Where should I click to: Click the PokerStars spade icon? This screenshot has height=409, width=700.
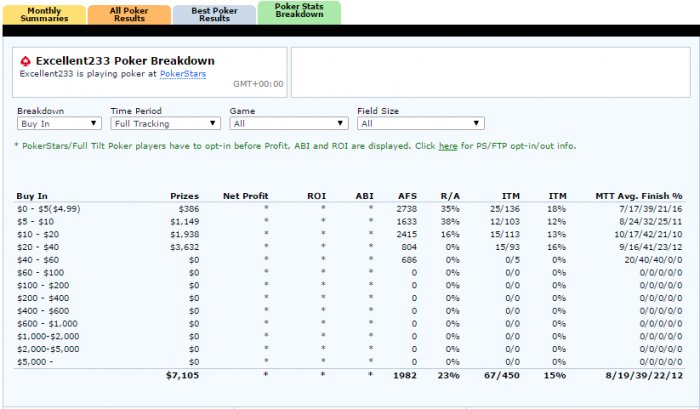[26, 60]
